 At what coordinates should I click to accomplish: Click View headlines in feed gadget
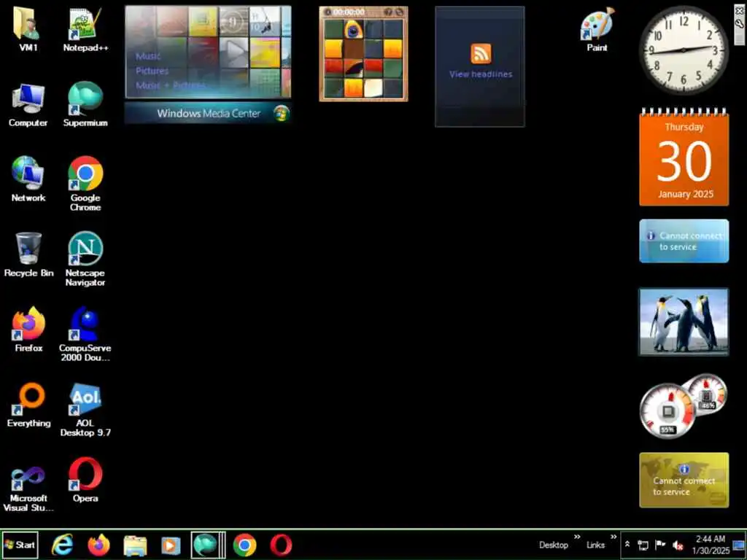click(481, 74)
